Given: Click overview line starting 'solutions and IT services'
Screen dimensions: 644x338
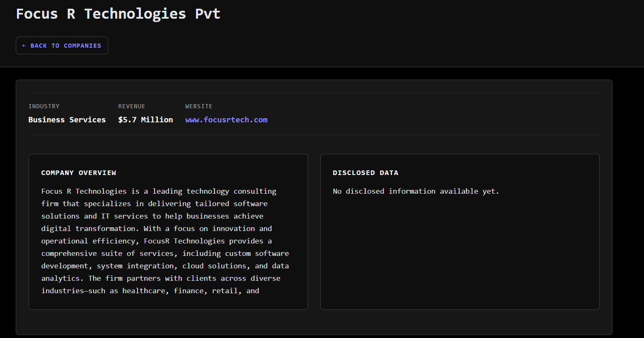Looking at the screenshot, I should (x=152, y=216).
